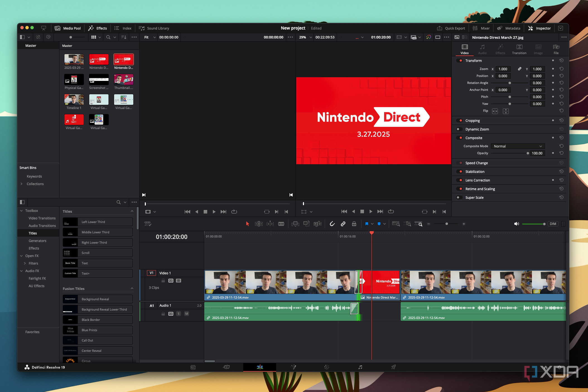Viewport: 588px width, 392px height.
Task: Open the Fusion page icon
Action: 293,367
